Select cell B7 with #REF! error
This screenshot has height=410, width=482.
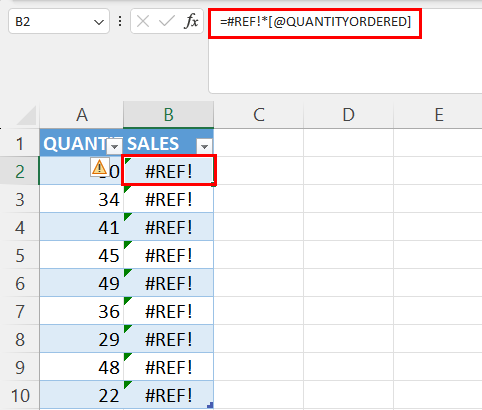click(169, 311)
